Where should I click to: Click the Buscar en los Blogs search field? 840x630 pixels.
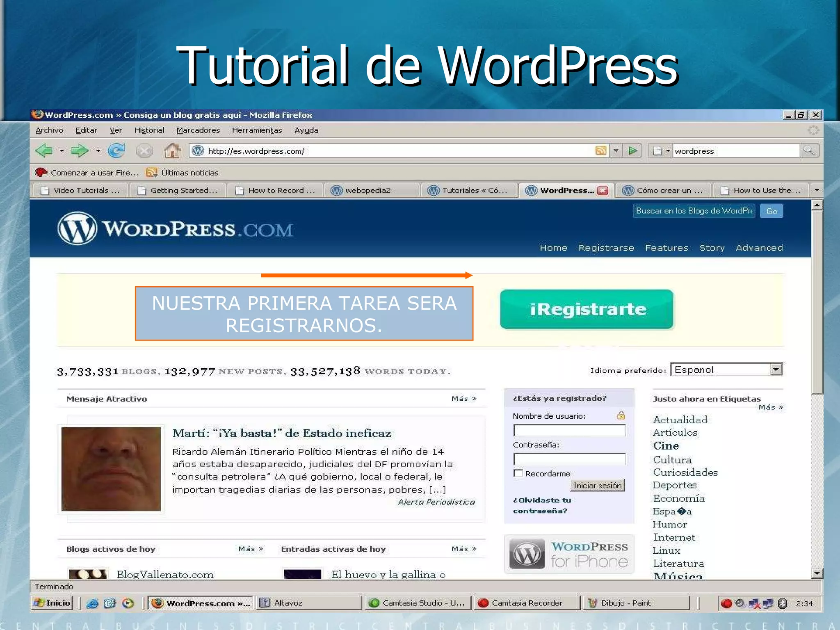tap(694, 211)
